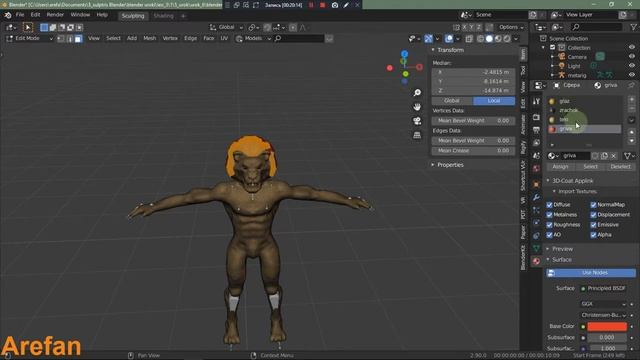The image size is (640, 360).
Task: Open the Edit Mode dropdown
Action: (x=29, y=38)
